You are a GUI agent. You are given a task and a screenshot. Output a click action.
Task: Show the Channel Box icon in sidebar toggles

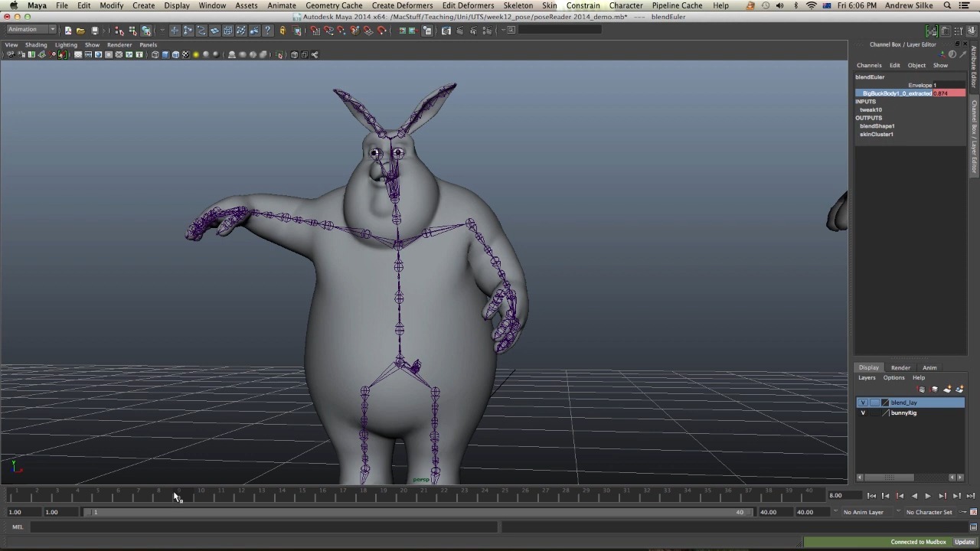[x=971, y=31]
